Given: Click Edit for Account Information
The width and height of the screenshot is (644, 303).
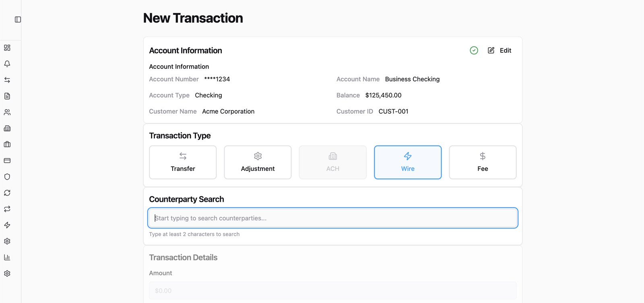Looking at the screenshot, I should (x=500, y=50).
